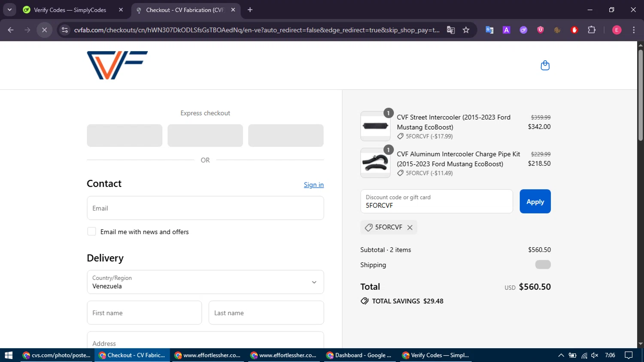The height and width of the screenshot is (362, 644).
Task: Click the purple A extension icon
Action: [x=507, y=30]
